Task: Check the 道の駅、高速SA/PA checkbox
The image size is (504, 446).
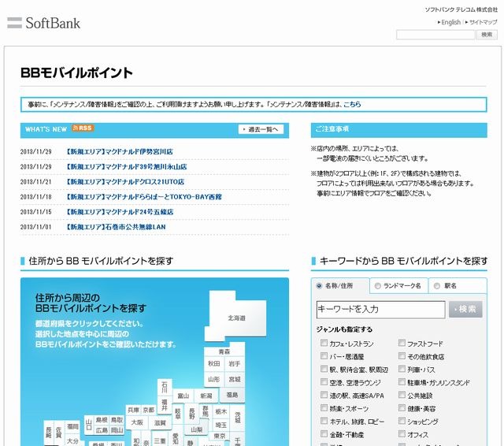Action: coord(324,395)
